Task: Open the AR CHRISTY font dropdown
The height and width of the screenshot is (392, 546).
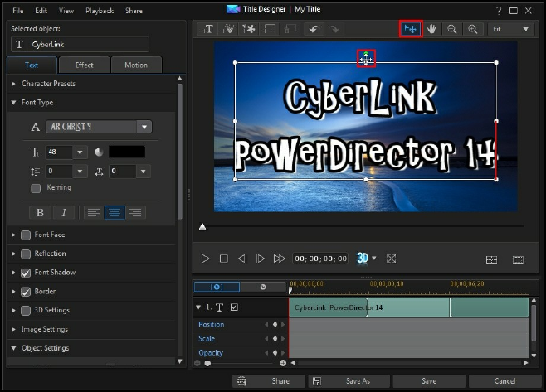Action: (145, 127)
